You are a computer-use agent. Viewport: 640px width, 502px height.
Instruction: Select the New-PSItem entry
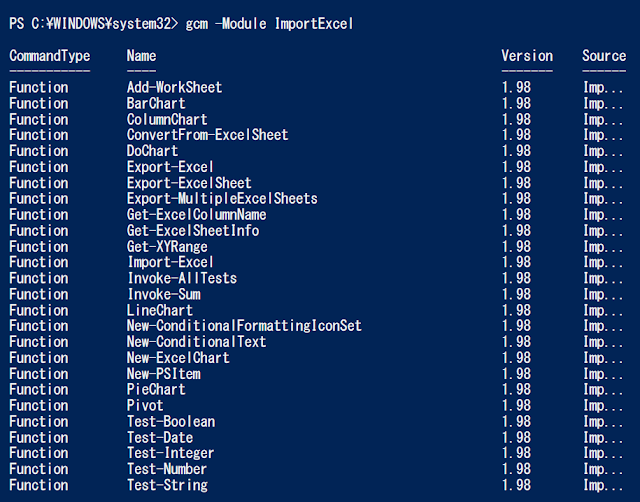164,374
